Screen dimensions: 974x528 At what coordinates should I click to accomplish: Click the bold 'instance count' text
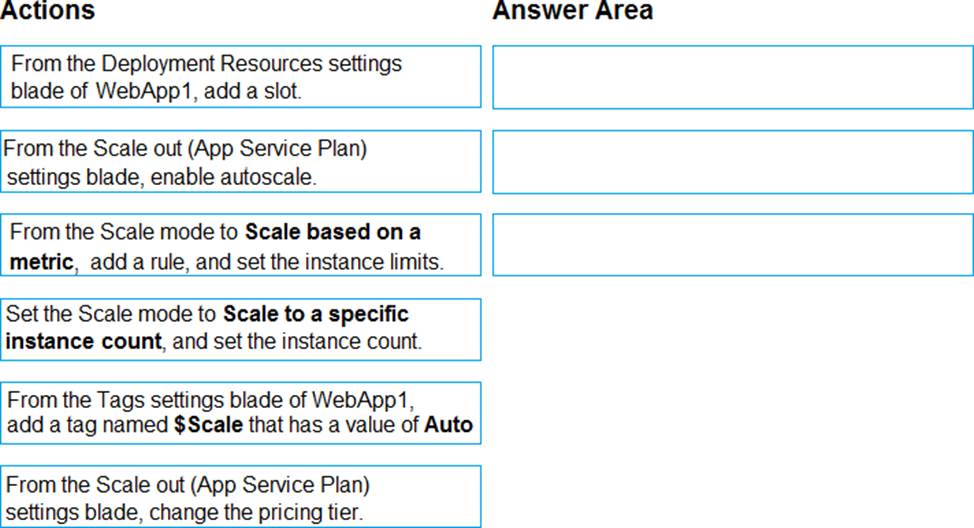pos(84,341)
